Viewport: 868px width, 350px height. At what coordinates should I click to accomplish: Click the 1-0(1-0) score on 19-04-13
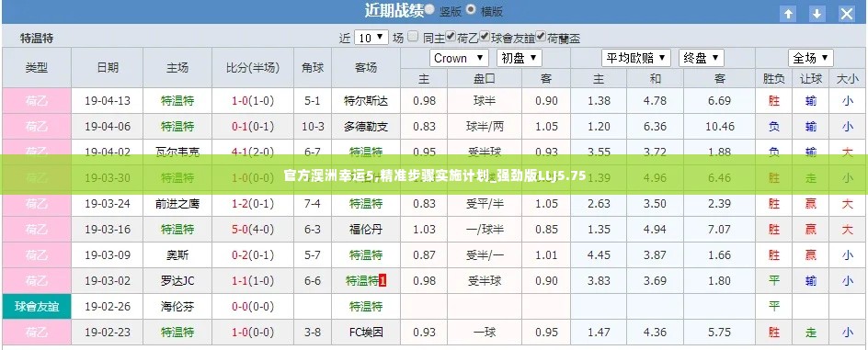253,101
